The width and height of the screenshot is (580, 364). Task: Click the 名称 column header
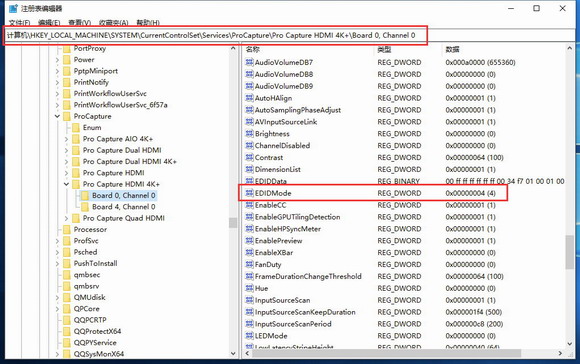[x=253, y=49]
